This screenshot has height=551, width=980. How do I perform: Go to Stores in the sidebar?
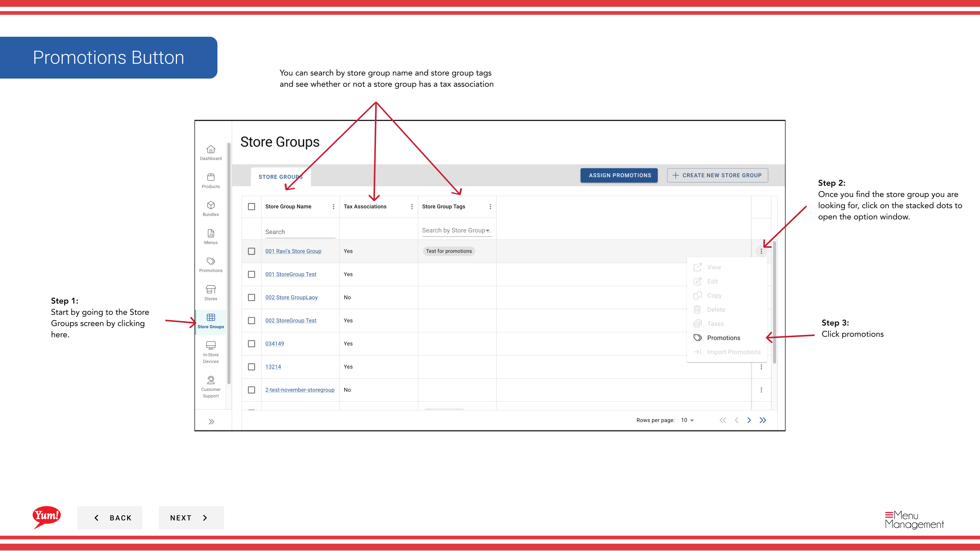pyautogui.click(x=211, y=293)
